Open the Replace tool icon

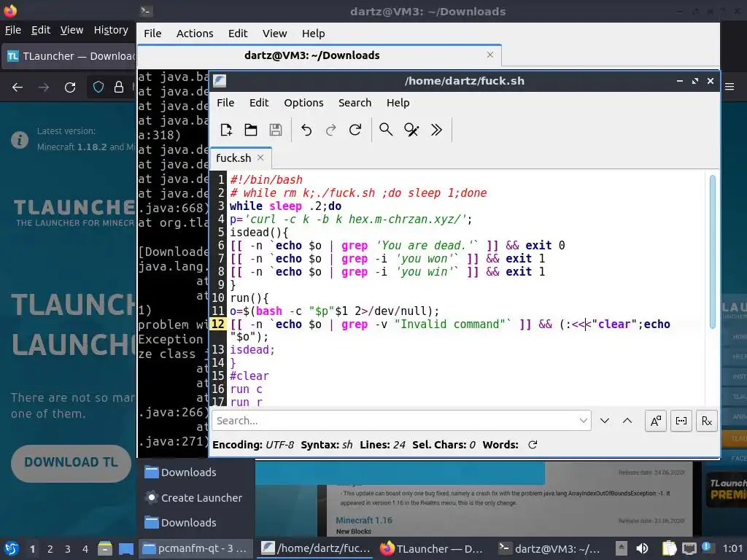[x=411, y=130]
